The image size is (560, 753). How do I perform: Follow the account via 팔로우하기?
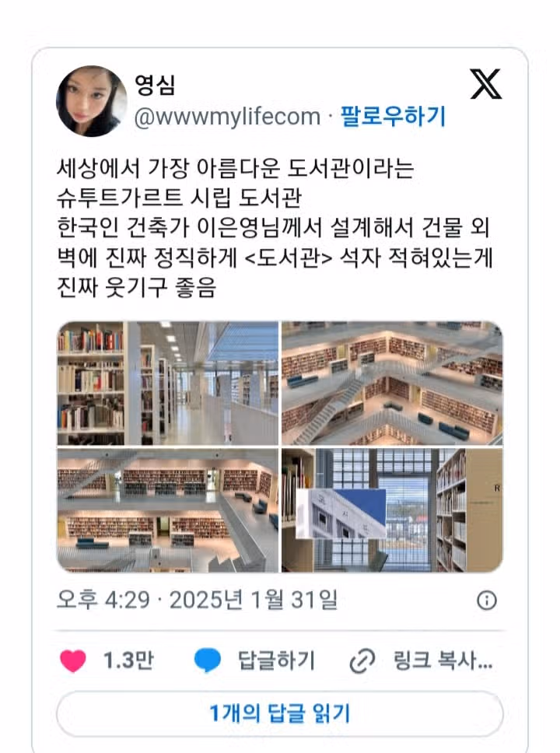click(x=393, y=116)
